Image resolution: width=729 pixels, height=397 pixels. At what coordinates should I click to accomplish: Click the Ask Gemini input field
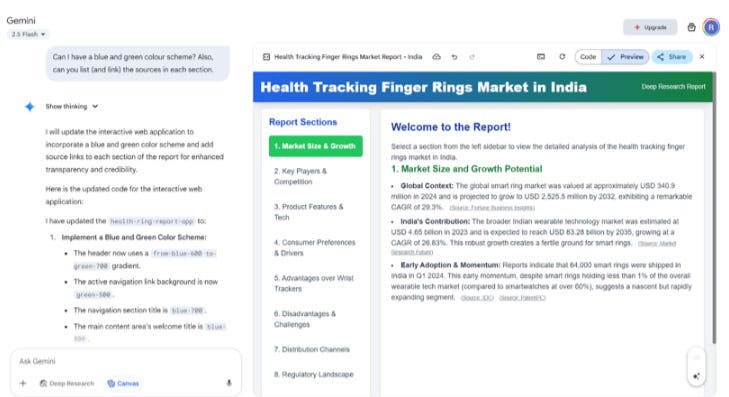(x=126, y=361)
